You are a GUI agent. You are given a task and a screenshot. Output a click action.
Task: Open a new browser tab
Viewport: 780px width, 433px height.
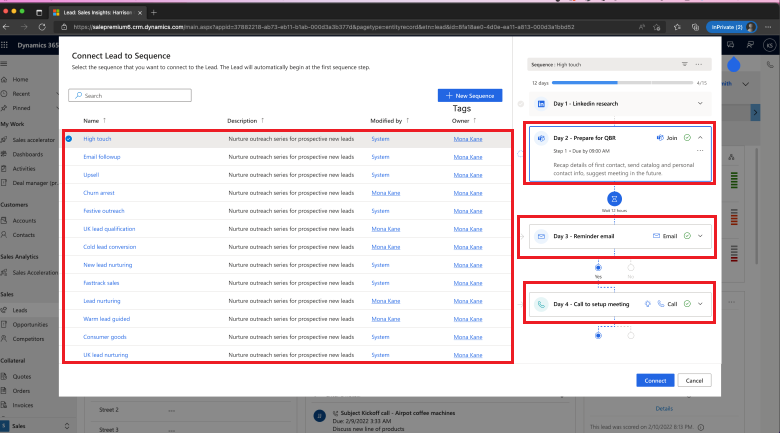click(153, 12)
